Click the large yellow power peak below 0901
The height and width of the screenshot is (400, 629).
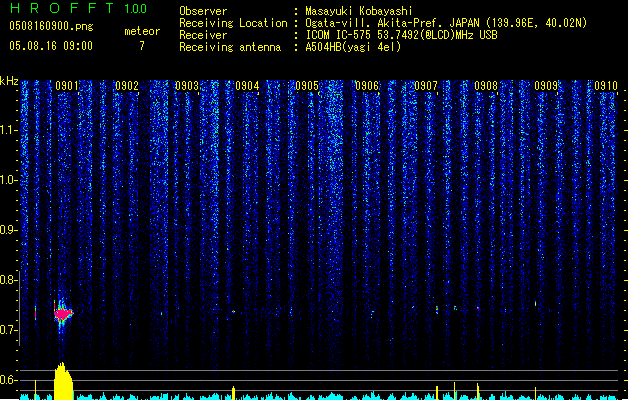pyautogui.click(x=63, y=381)
